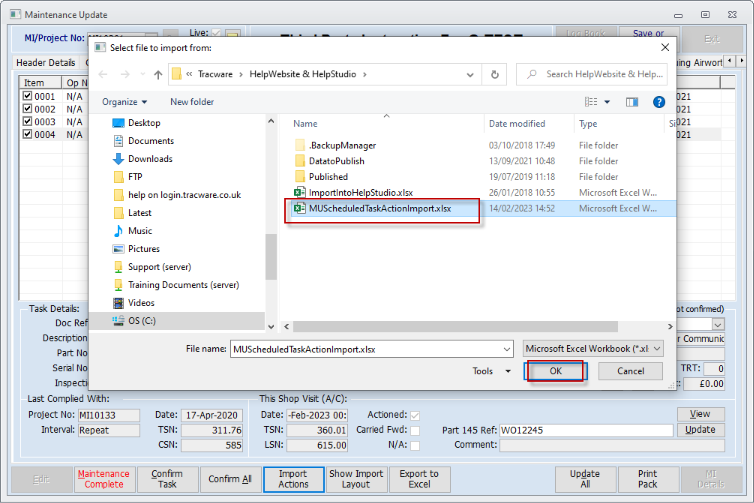Viewport: 754px width, 503px height.
Task: Switch to the Header Details tab
Action: pos(46,63)
